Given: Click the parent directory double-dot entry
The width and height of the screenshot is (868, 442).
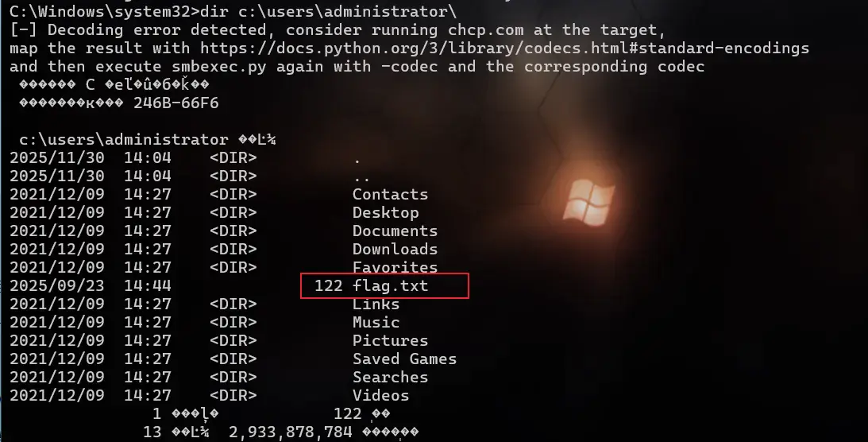Looking at the screenshot, I should (361, 178).
